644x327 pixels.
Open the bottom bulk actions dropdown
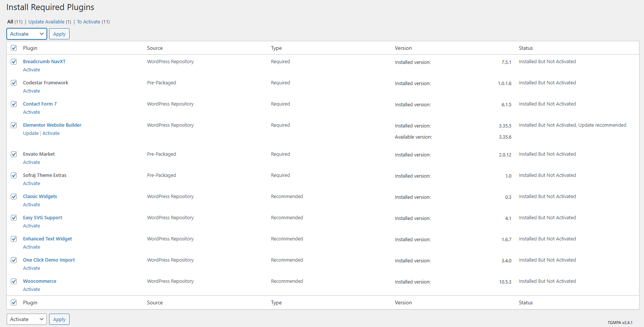(x=27, y=319)
